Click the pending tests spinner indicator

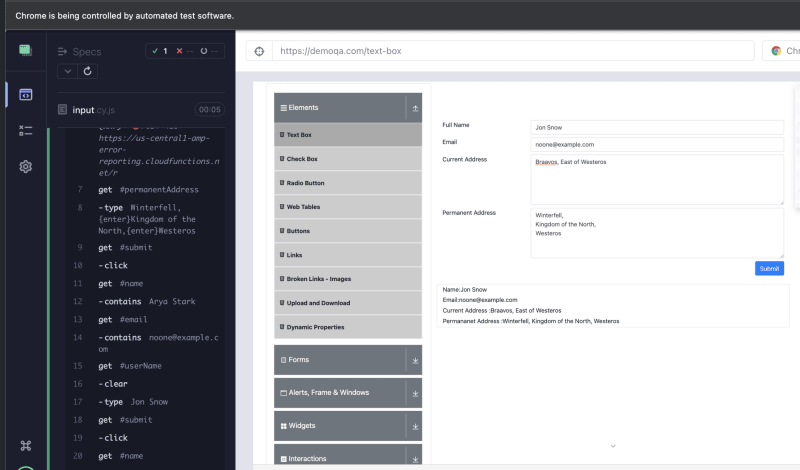coord(209,51)
